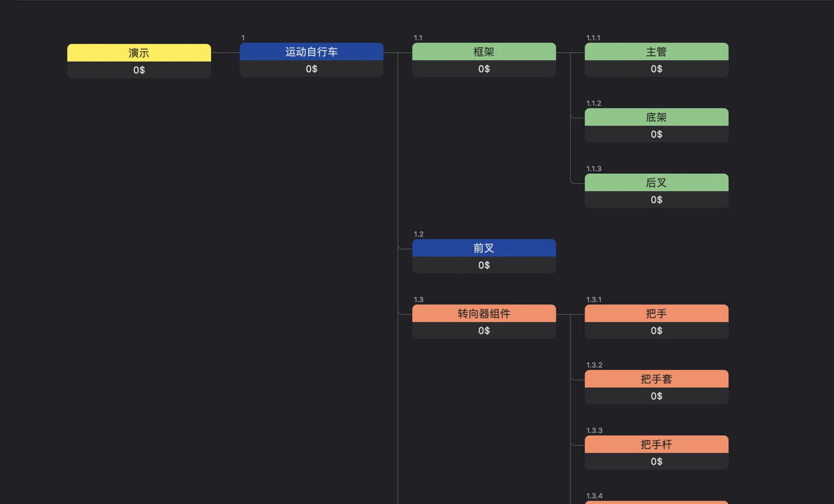
Task: Click the cost value under 演示
Action: click(x=139, y=70)
